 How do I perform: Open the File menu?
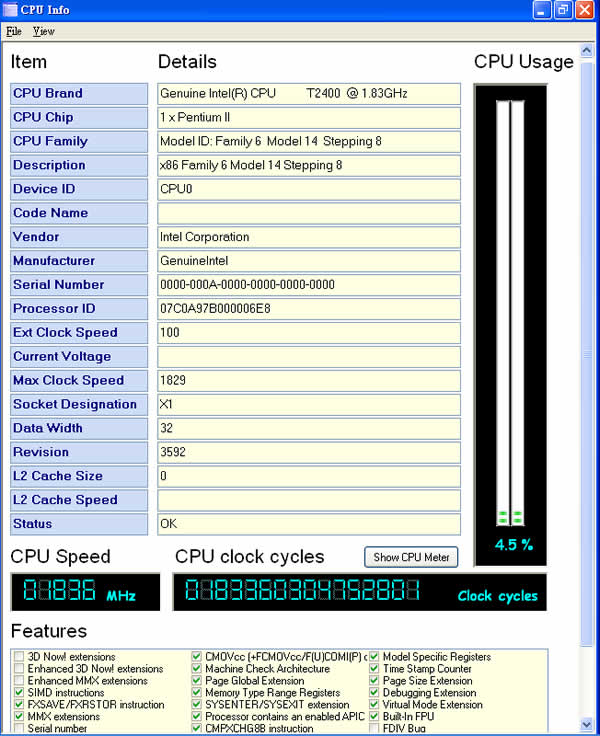(14, 31)
